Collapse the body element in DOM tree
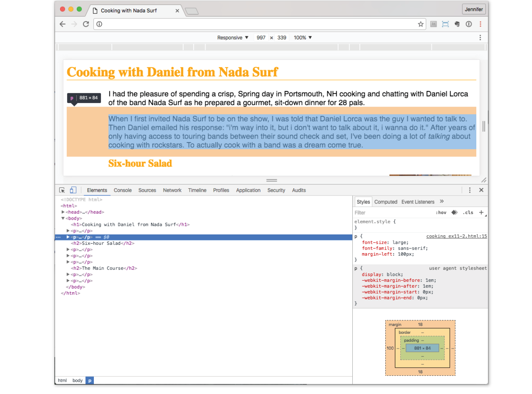 pos(63,218)
